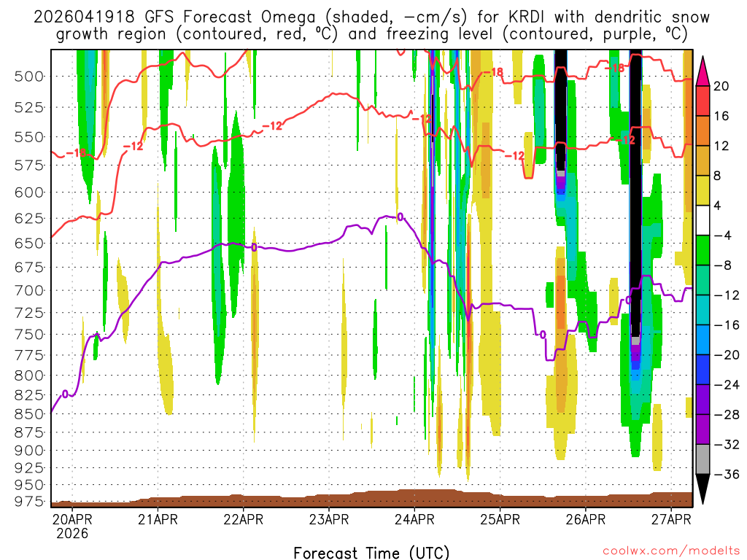Click the purple 0 freezing-level label near 22APR
Viewport: 747px width, 560px height.
tap(254, 247)
